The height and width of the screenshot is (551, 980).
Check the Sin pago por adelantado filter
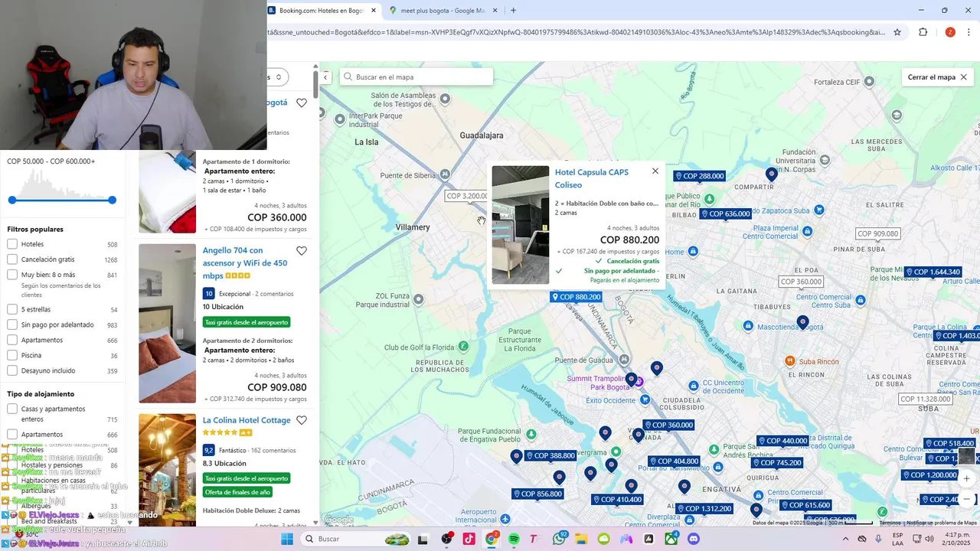click(x=12, y=324)
